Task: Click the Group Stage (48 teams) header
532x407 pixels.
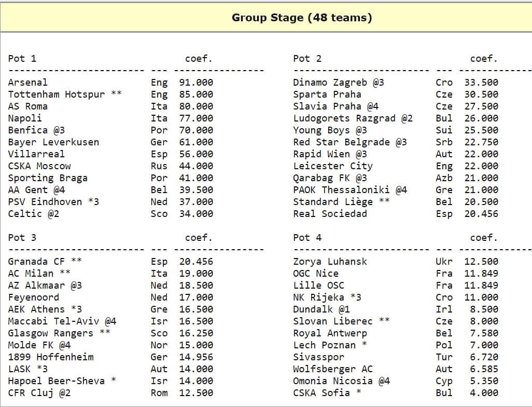Action: [x=301, y=18]
